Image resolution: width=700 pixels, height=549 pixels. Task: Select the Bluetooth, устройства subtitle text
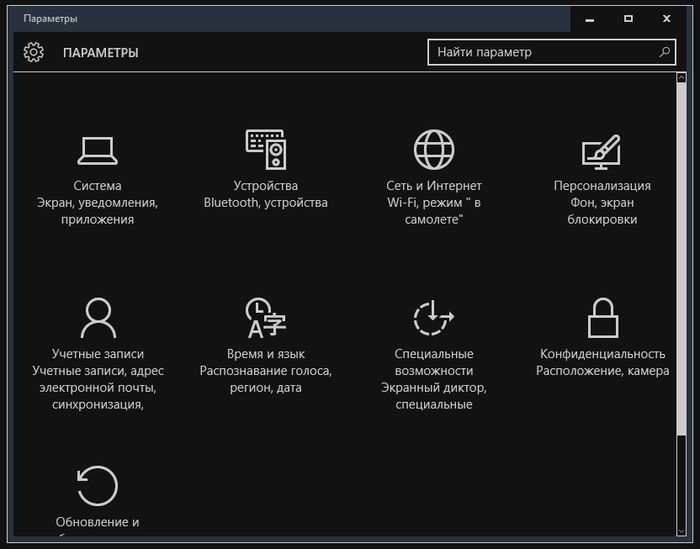266,203
